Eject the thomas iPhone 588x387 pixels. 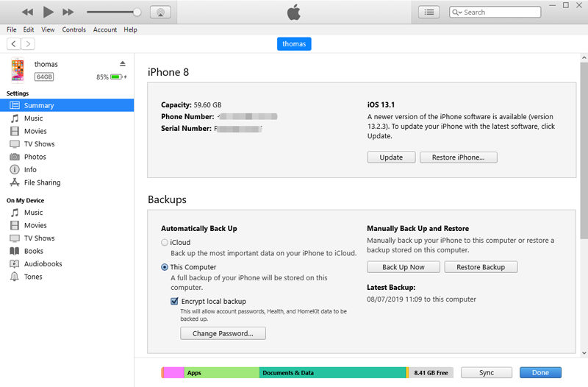(x=123, y=63)
